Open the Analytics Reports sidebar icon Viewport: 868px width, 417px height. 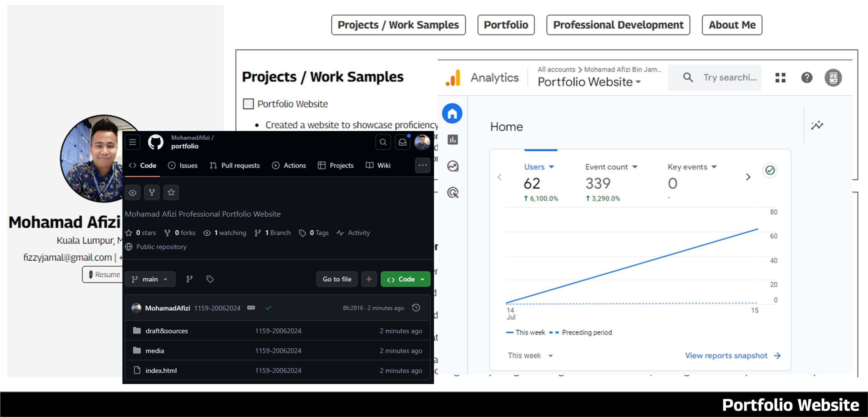click(x=453, y=139)
